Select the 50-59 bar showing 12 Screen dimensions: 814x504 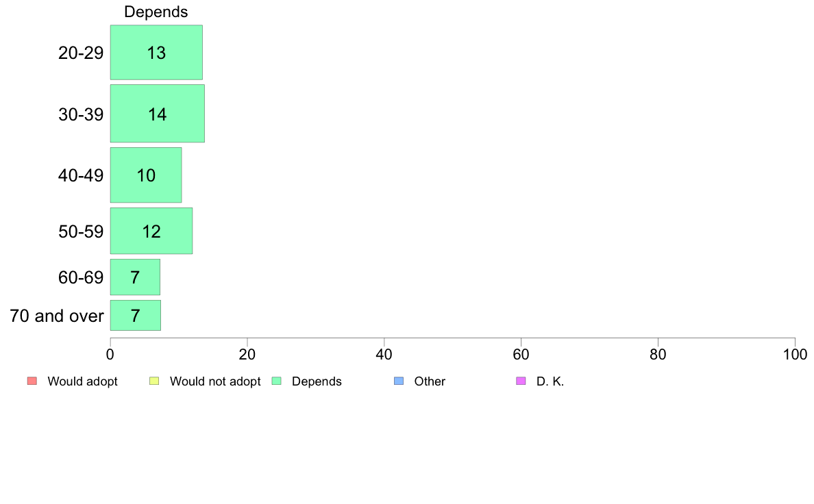151,231
